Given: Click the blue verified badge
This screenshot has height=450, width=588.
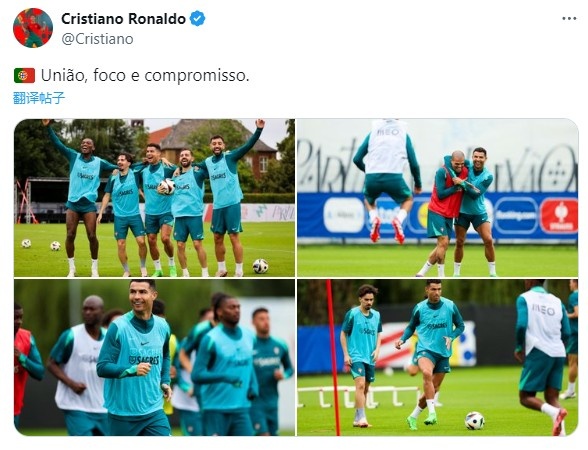Looking at the screenshot, I should (197, 19).
